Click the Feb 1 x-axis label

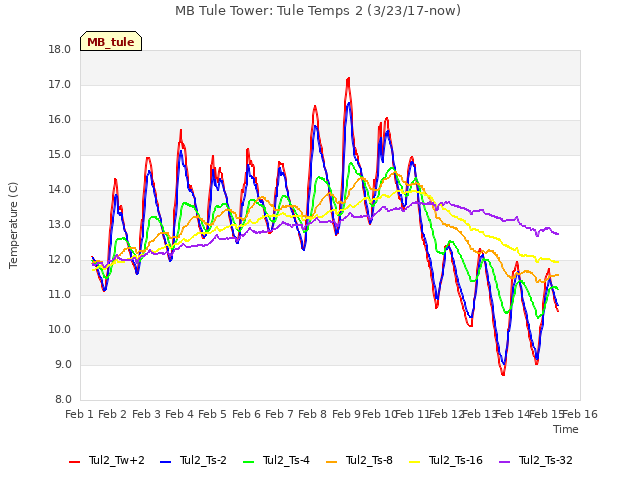point(80,415)
